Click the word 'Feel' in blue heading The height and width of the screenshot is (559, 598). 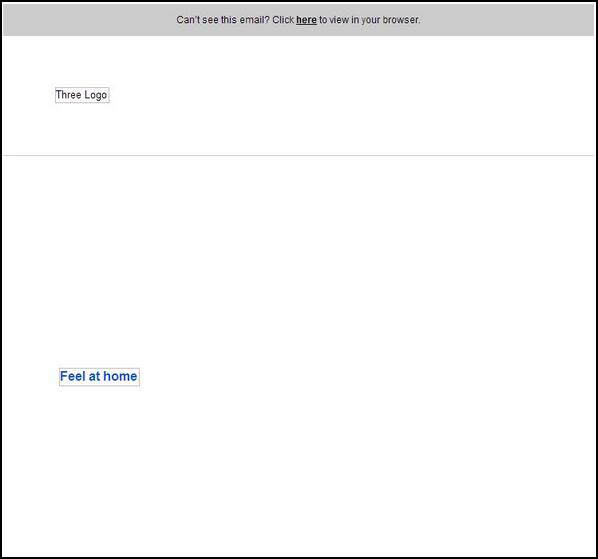tap(72, 376)
